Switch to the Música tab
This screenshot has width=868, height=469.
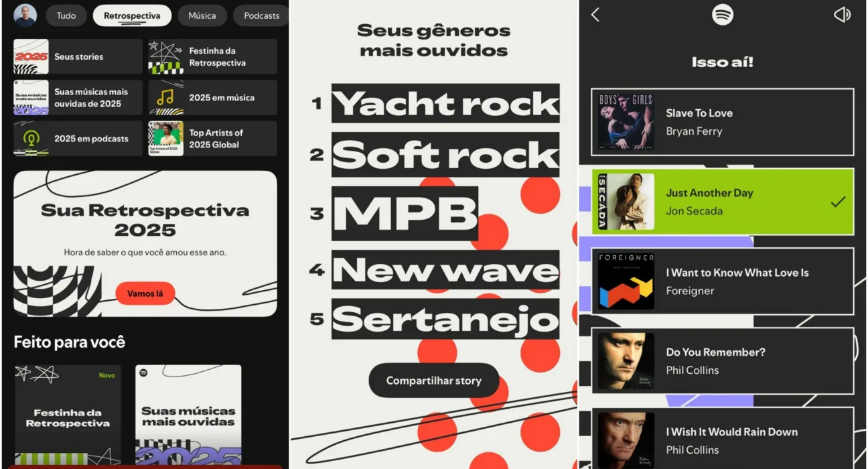(202, 15)
